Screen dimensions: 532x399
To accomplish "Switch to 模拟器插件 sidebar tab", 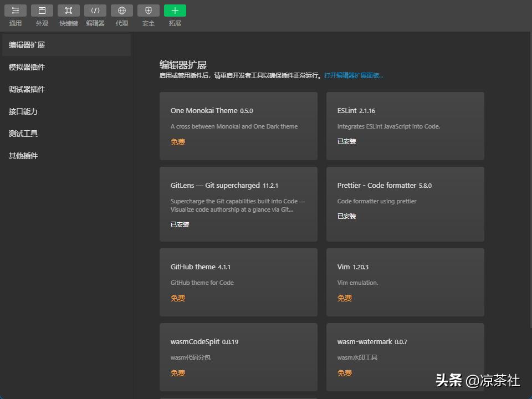I will coord(27,67).
